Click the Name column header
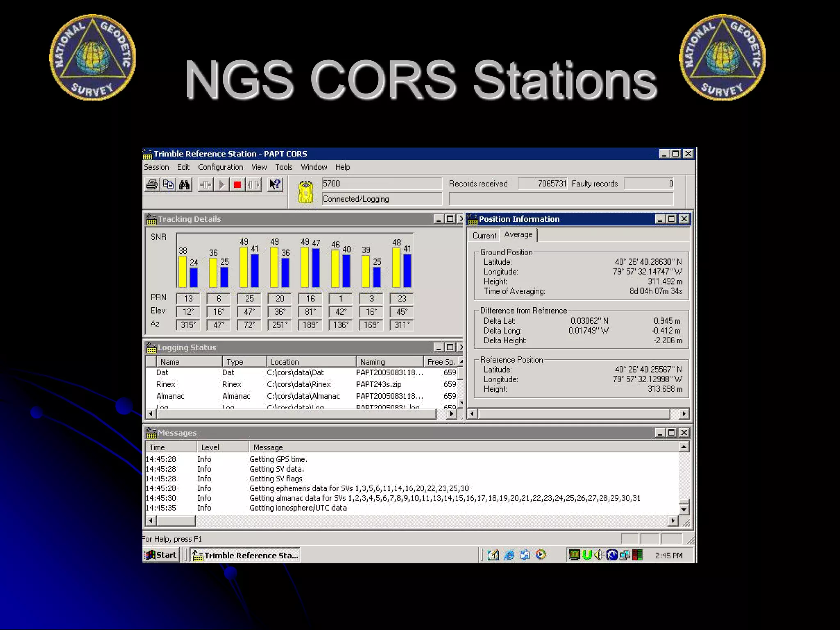This screenshot has width=840, height=630. (189, 362)
